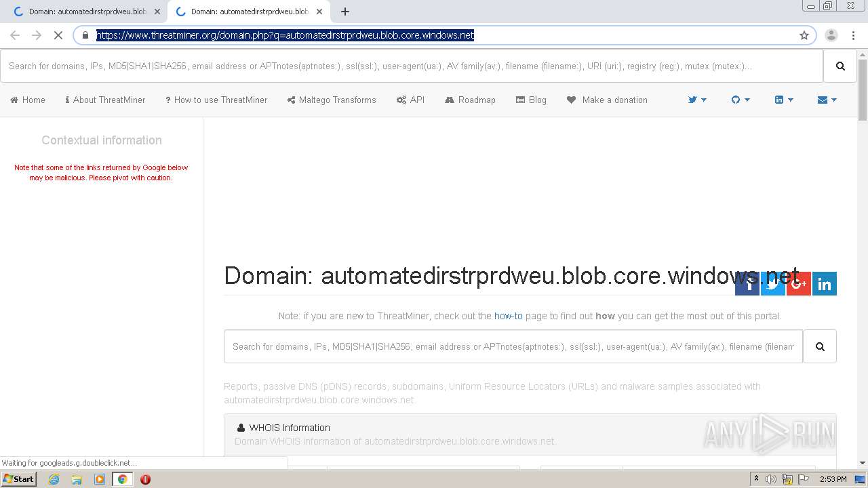Viewport: 868px width, 488px height.
Task: Expand the GitHub dropdown in navbar
Action: pos(741,100)
